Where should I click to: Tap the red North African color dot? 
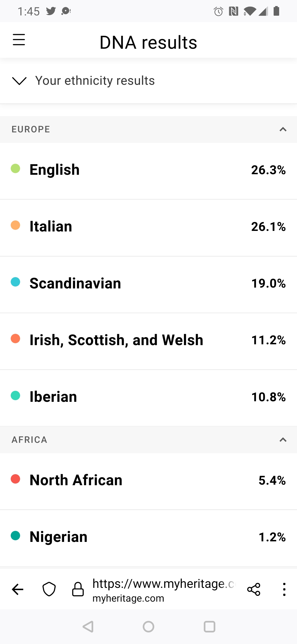point(15,479)
